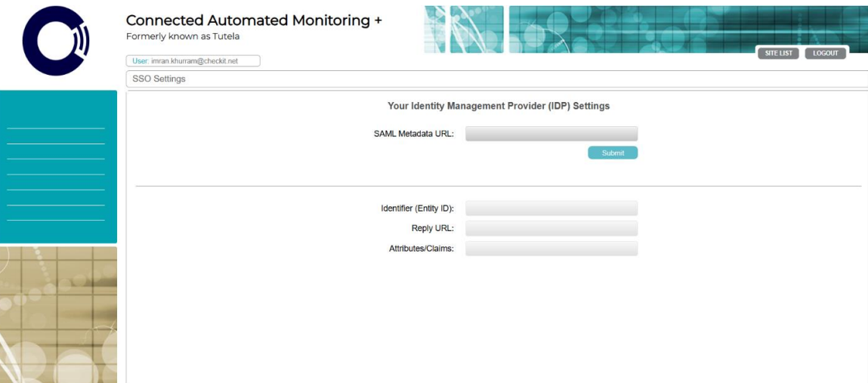Click the SAML Metadata URL label
868x383 pixels.
point(413,134)
